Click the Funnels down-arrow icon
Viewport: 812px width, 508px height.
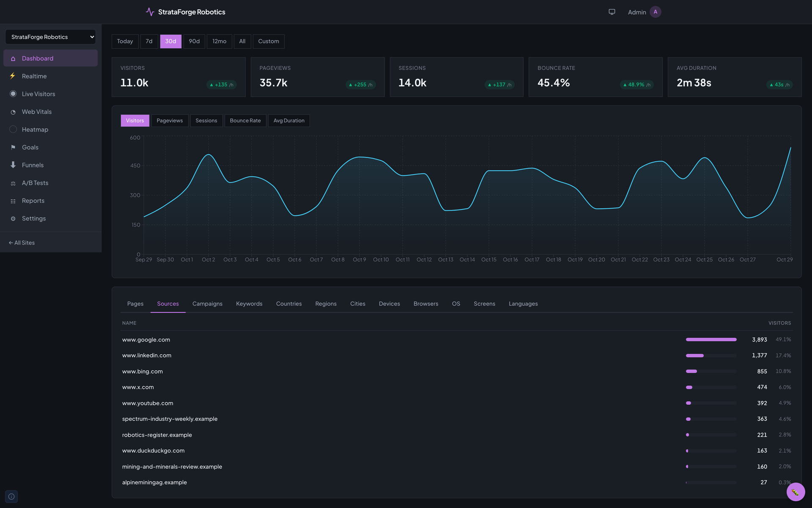coord(13,165)
